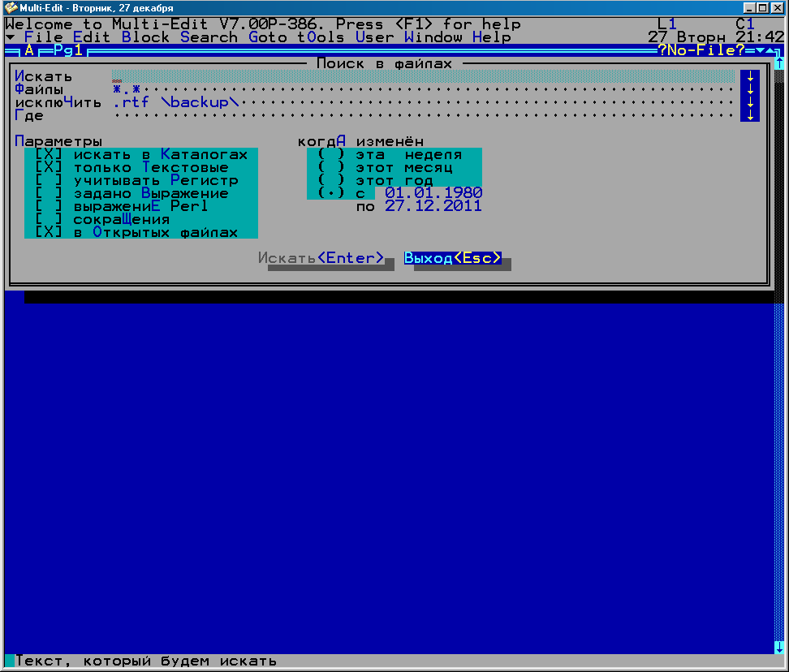The image size is (789, 672).
Task: Focus the Искать search text field
Action: [x=423, y=76]
